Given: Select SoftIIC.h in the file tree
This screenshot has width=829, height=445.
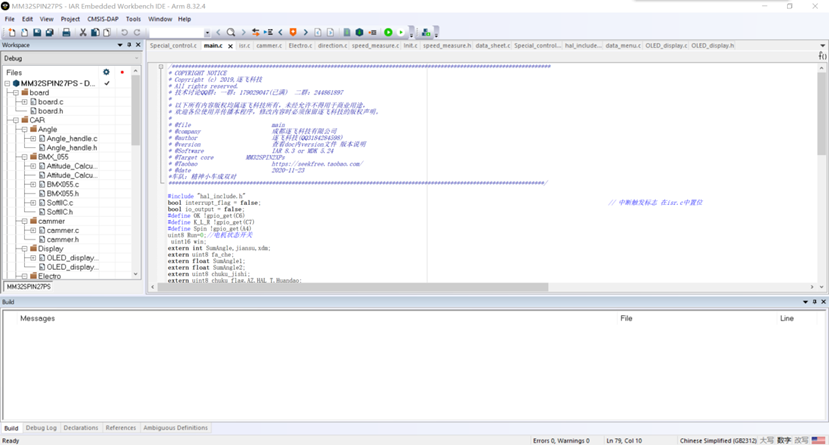Looking at the screenshot, I should click(x=59, y=212).
